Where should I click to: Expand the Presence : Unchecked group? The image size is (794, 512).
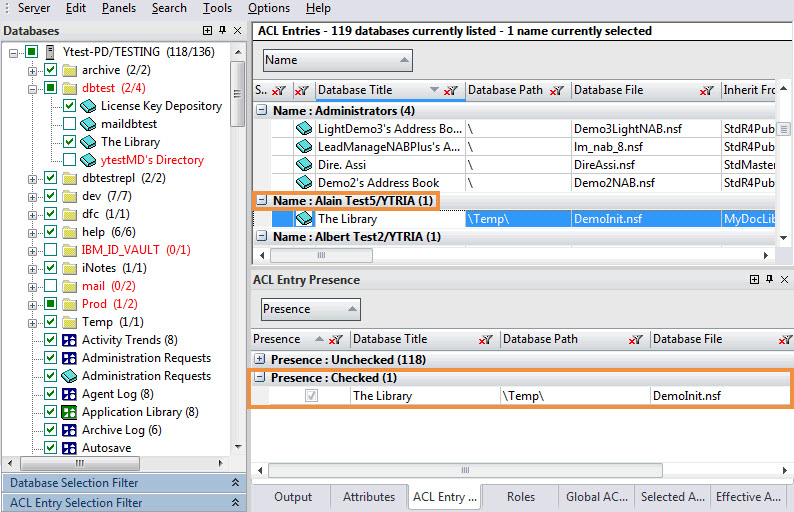pyautogui.click(x=260, y=358)
